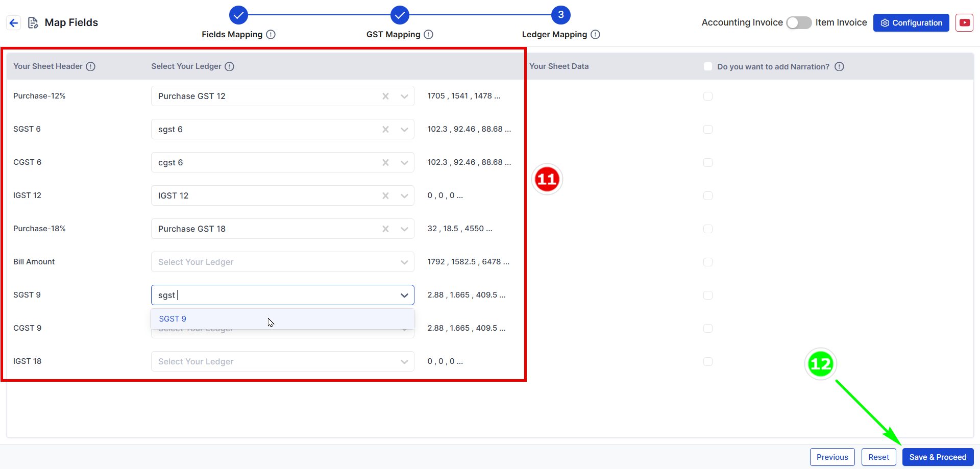The height and width of the screenshot is (469, 980).
Task: Click the GST Mapping info icon
Action: pyautogui.click(x=429, y=34)
